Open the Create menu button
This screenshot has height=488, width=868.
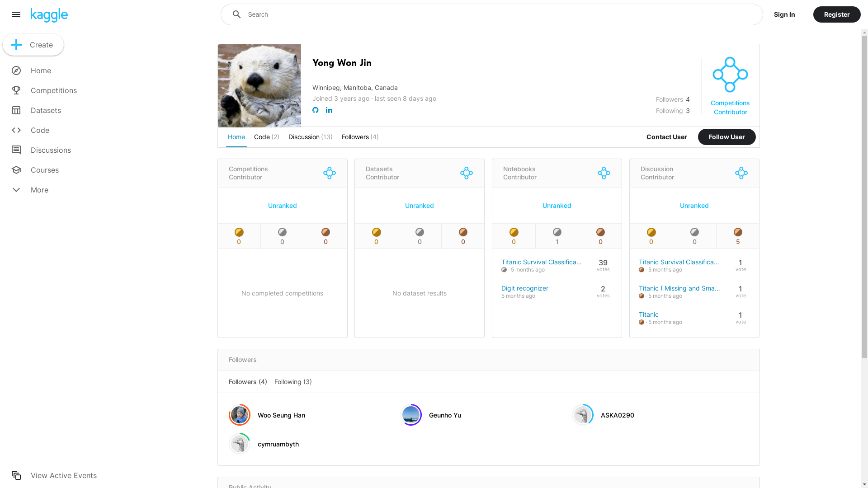pos(33,45)
